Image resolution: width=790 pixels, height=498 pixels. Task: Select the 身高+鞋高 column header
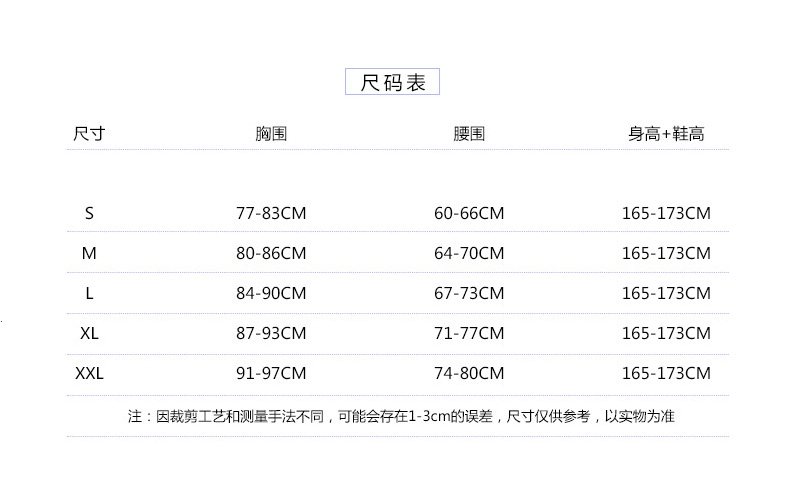pos(666,134)
